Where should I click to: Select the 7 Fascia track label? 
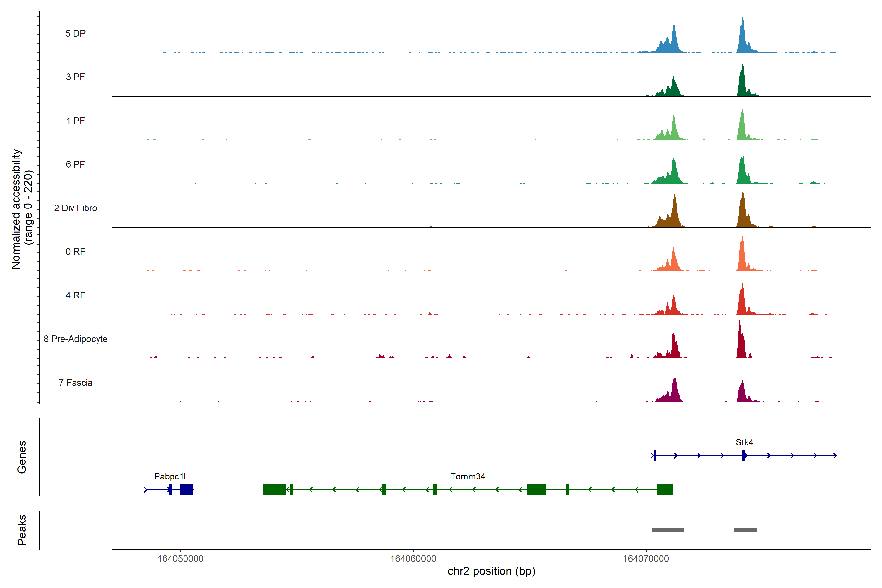click(x=75, y=382)
